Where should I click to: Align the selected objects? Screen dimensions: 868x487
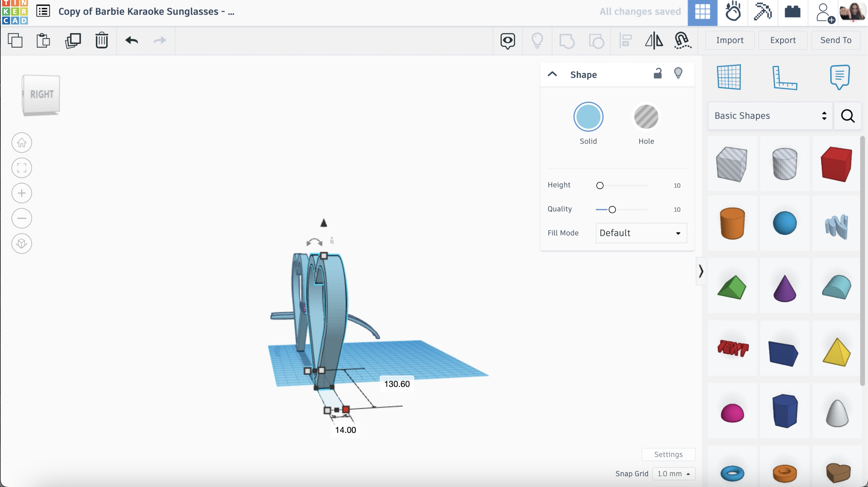click(625, 40)
